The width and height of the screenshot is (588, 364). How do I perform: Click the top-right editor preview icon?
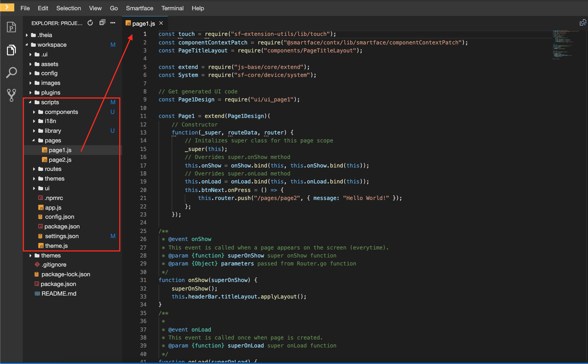[583, 23]
